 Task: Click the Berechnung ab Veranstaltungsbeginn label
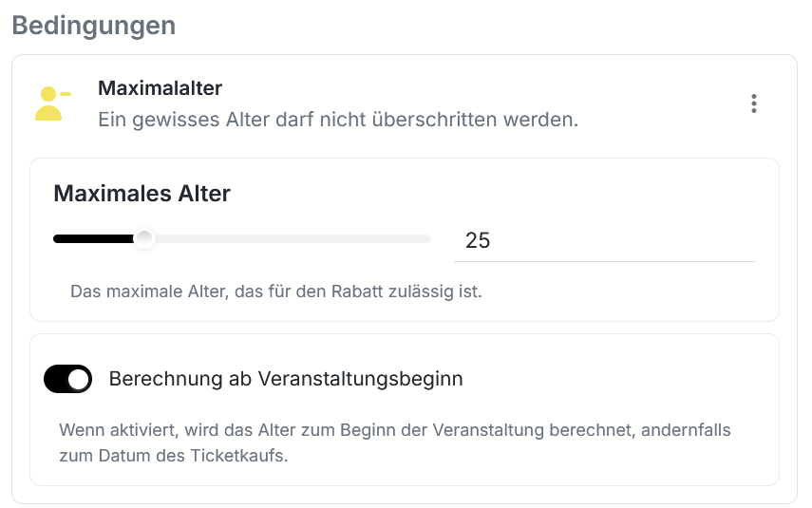(x=286, y=379)
